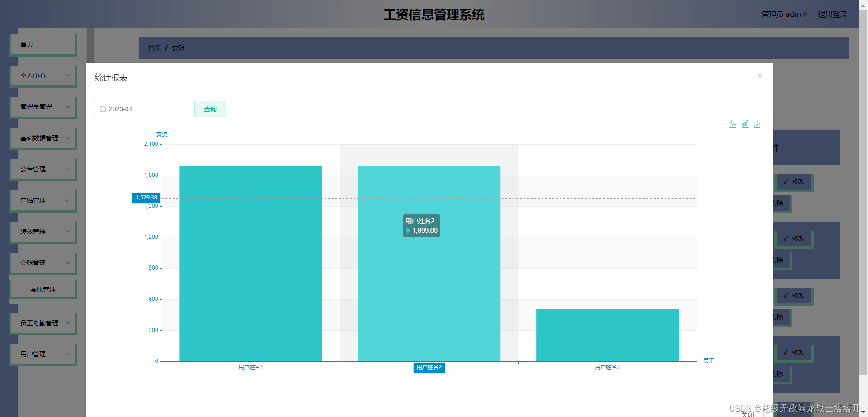Click axis label 用户姓名3
The image size is (868, 417).
click(x=607, y=367)
